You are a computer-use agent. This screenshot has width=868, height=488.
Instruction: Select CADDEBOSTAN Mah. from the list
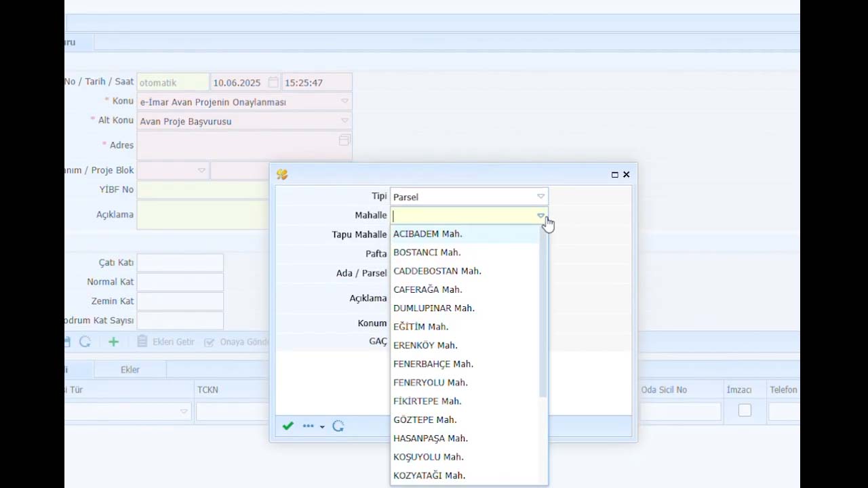[465, 271]
